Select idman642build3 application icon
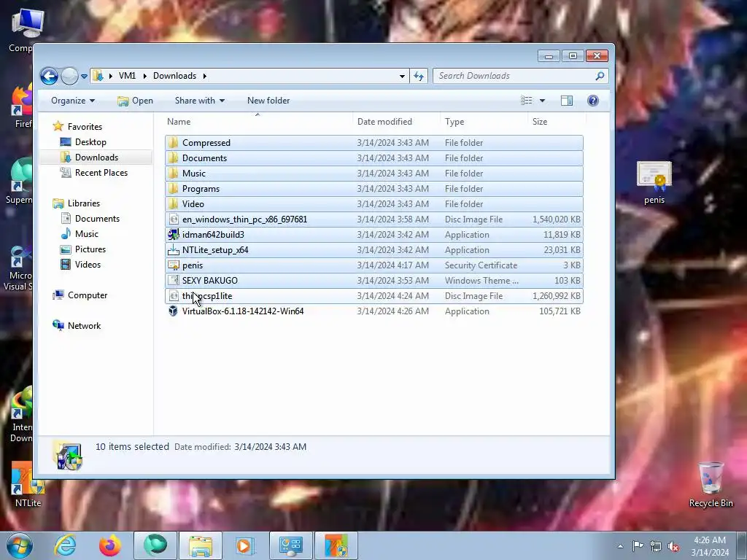The height and width of the screenshot is (560, 747). [x=174, y=234]
